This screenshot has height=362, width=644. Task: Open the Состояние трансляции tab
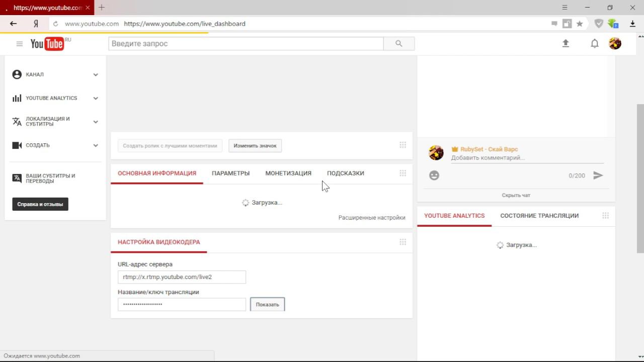tap(539, 216)
